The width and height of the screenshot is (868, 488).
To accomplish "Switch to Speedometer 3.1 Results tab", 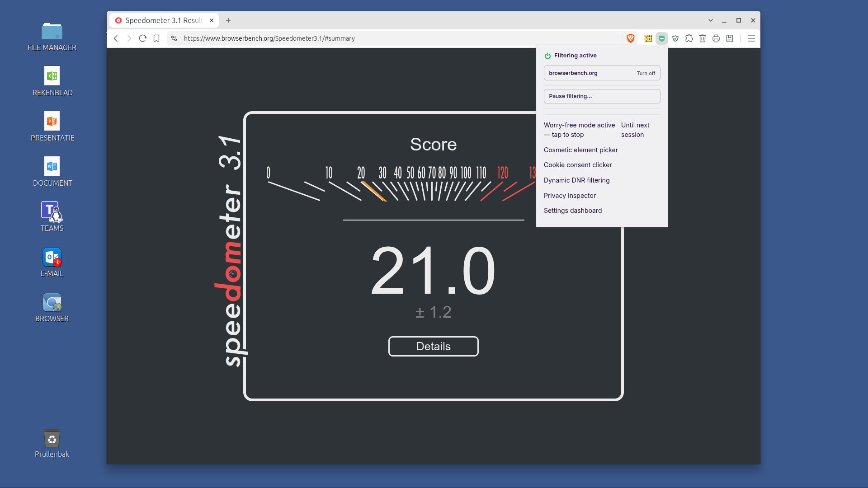I will point(164,20).
